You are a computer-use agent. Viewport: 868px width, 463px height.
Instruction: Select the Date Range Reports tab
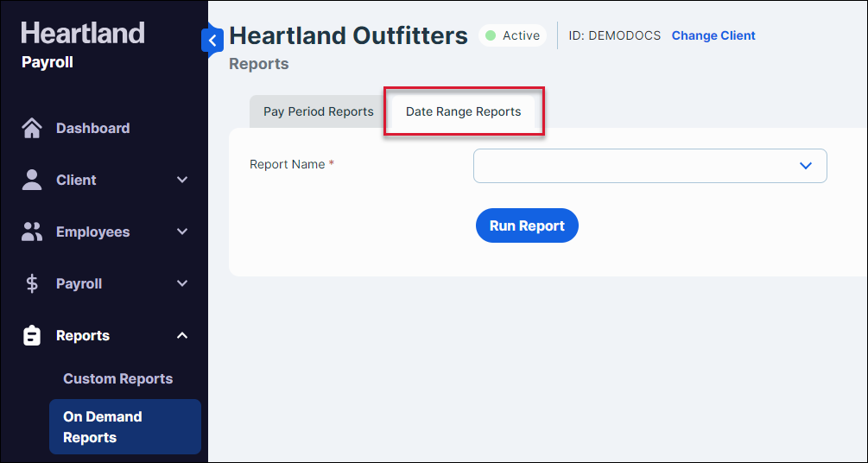click(463, 111)
